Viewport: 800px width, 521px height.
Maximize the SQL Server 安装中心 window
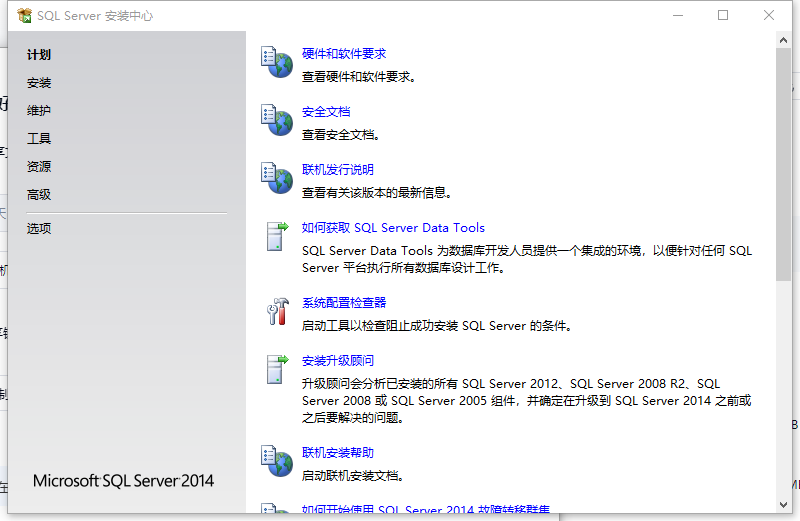(723, 15)
